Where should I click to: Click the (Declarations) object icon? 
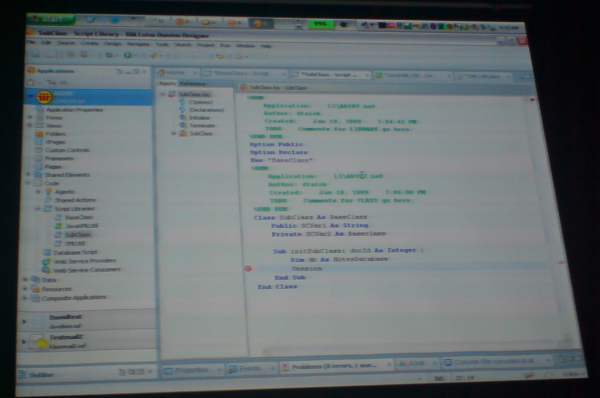click(182, 109)
